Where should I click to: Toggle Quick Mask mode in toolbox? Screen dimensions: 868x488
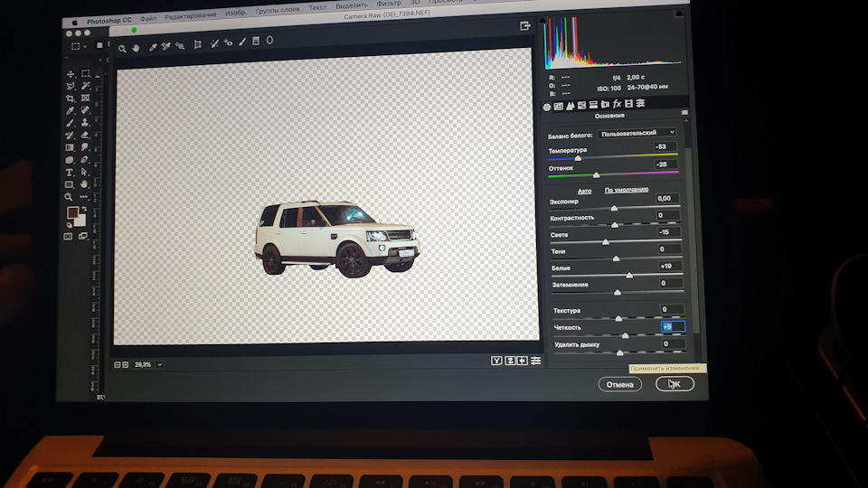click(68, 237)
